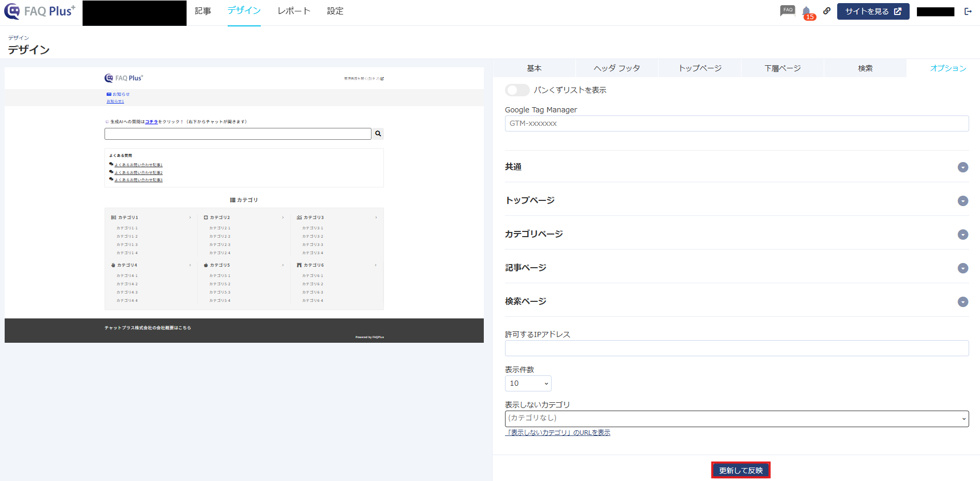Viewport: 980px width, 481px height.
Task: Click お知らせ1 link in preview
Action: pos(115,101)
